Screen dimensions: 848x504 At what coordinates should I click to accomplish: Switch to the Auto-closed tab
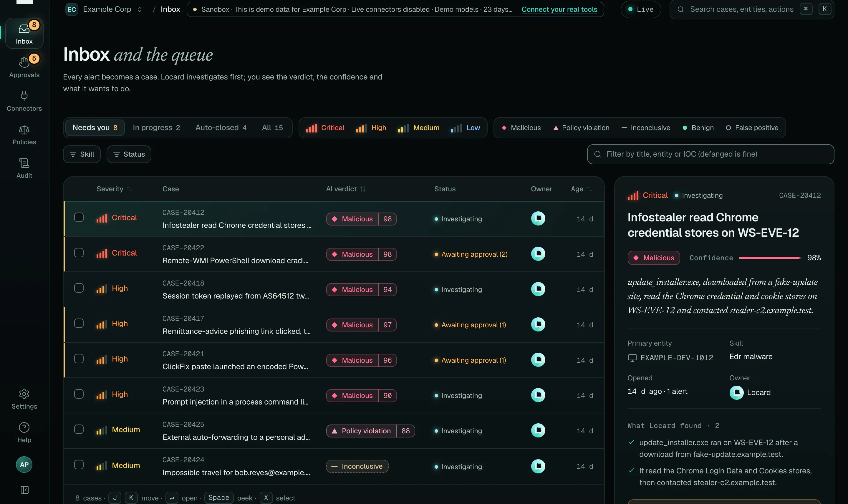(221, 128)
